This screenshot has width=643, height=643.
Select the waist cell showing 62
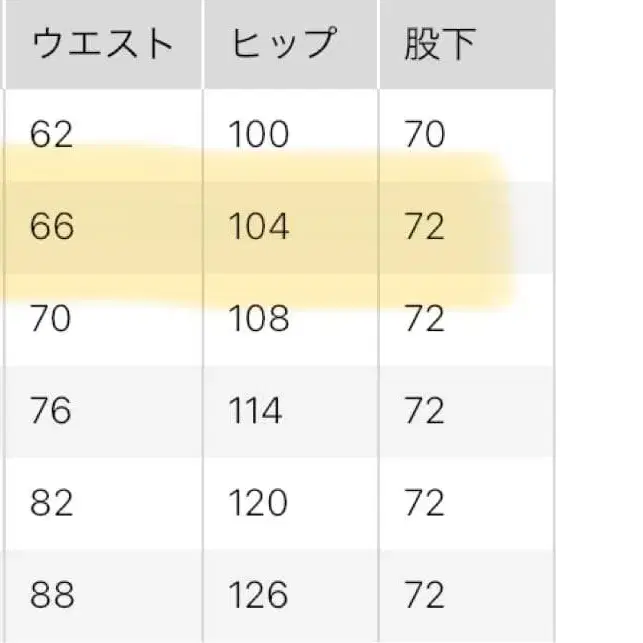pos(52,134)
